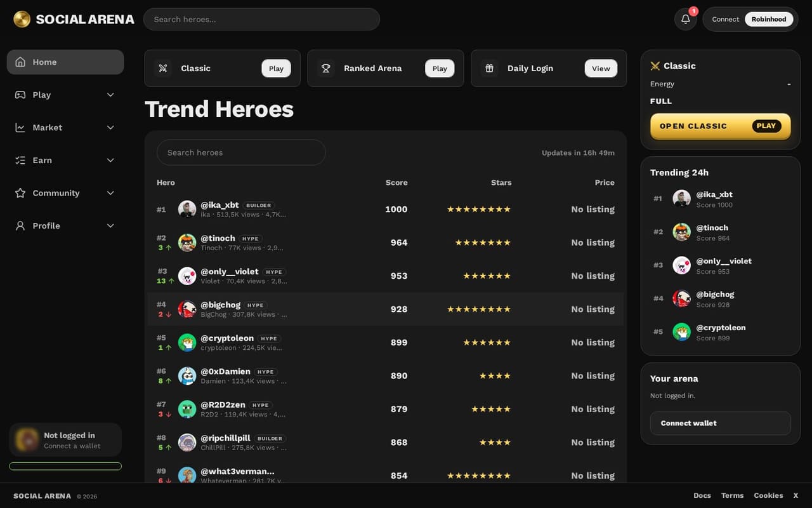The height and width of the screenshot is (508, 812).
Task: Click the Earn checklist icon
Action: pos(20,160)
